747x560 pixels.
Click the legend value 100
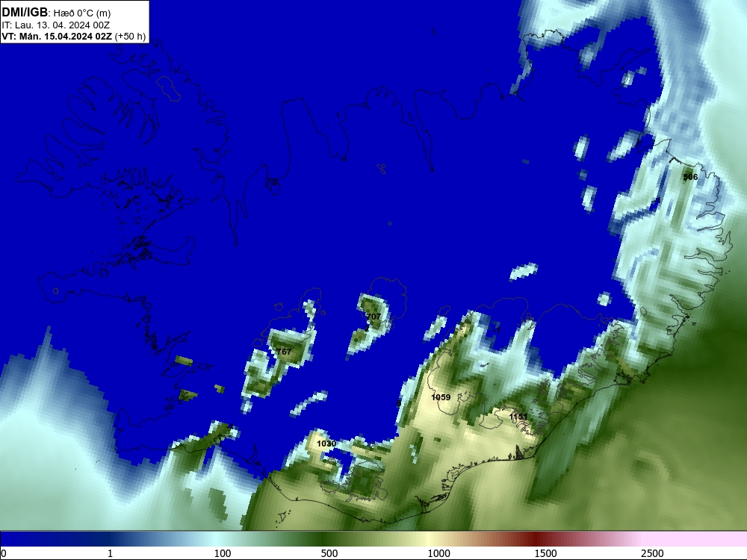pos(223,553)
